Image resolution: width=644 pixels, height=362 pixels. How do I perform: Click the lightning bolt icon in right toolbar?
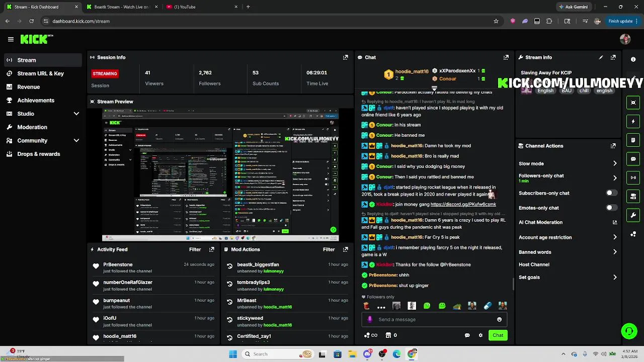coord(633,121)
